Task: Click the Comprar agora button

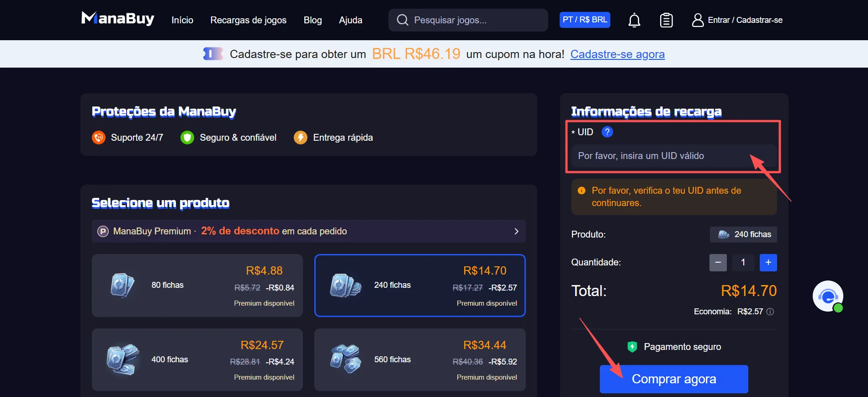Action: coord(674,379)
